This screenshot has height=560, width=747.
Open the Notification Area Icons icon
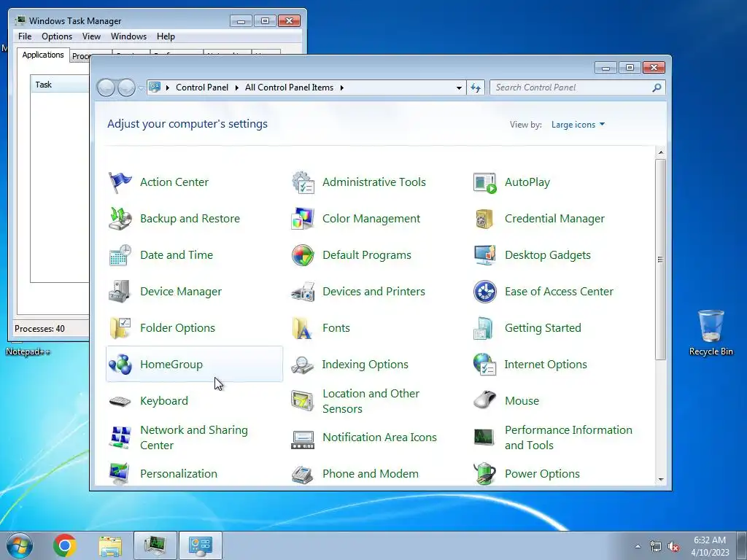pyautogui.click(x=303, y=439)
